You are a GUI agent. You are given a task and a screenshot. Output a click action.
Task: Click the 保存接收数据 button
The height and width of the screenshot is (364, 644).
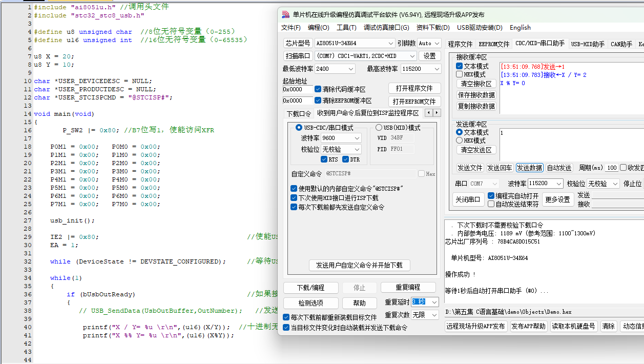tap(476, 95)
